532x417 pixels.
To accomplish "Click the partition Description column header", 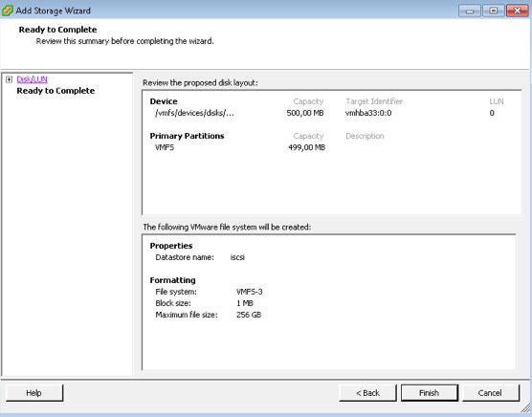I will (365, 136).
